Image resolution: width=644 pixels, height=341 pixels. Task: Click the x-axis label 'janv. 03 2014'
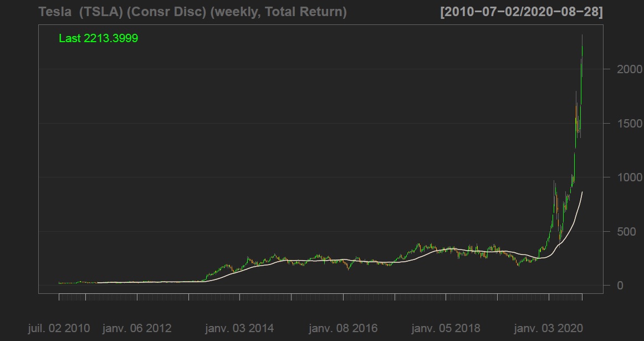239,328
